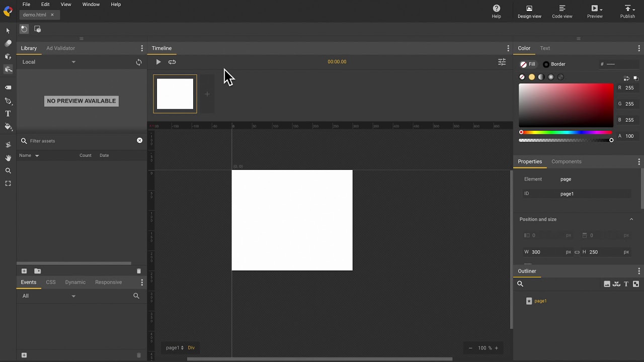This screenshot has width=644, height=362.
Task: Switch to the Ad Validator tab
Action: [60, 48]
